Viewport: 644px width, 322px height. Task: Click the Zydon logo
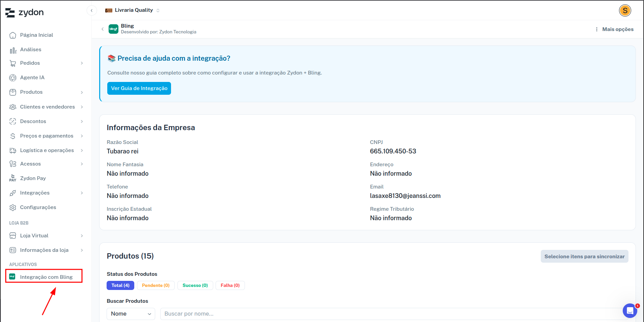pos(25,12)
